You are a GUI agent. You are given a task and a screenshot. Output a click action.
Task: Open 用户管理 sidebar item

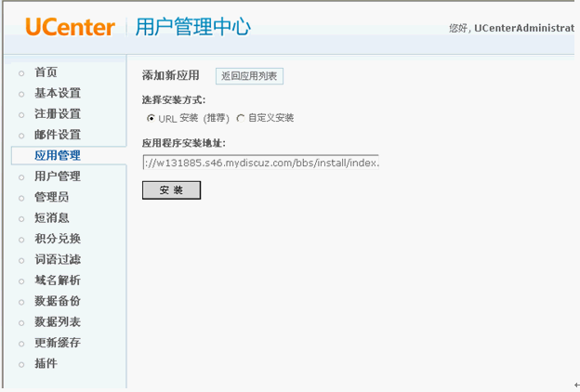point(58,176)
